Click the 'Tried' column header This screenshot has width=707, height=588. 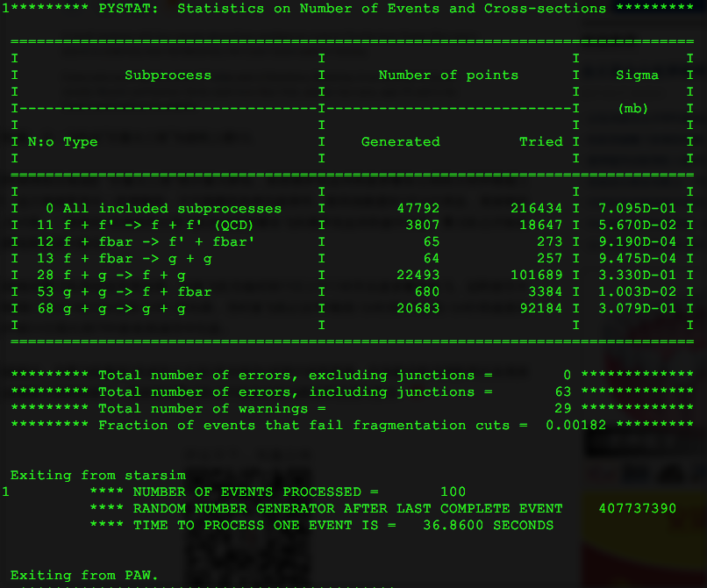point(540,141)
